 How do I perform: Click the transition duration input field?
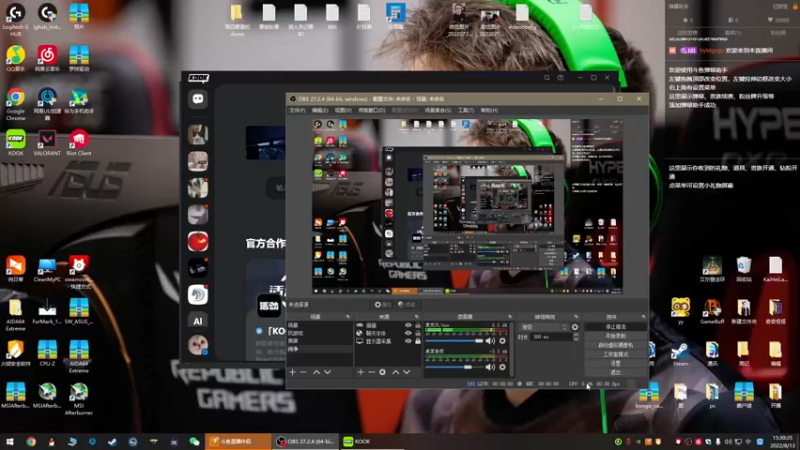pyautogui.click(x=552, y=337)
